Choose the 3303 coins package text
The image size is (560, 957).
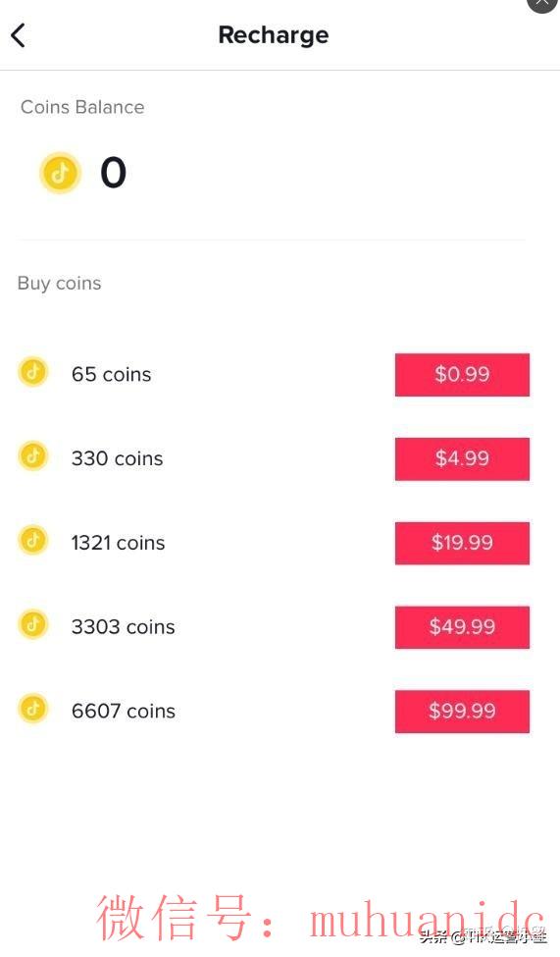click(123, 627)
